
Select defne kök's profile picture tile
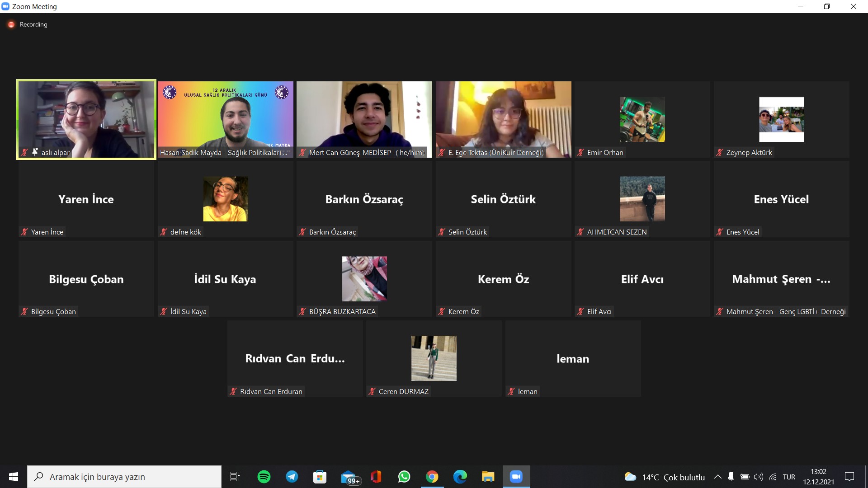coord(225,199)
